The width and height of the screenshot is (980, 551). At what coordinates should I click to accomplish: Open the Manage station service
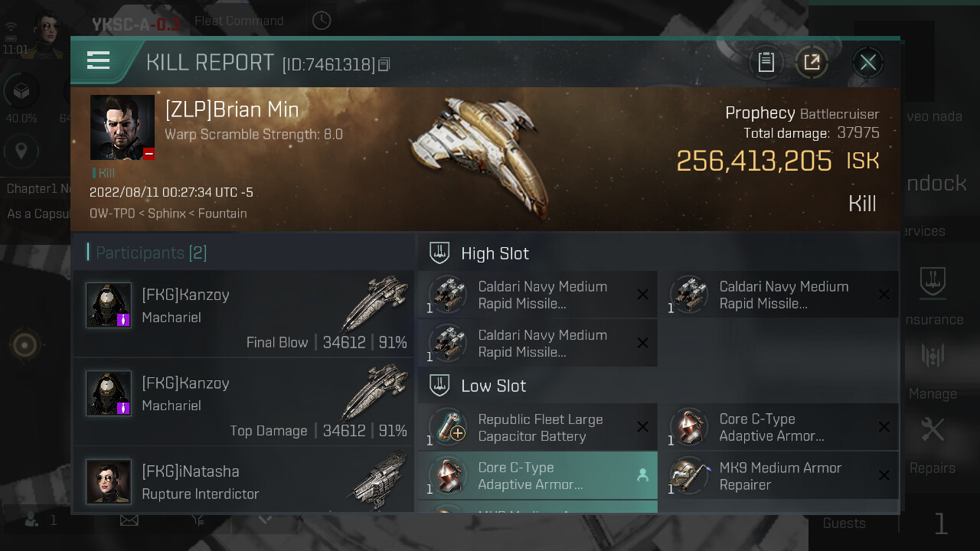pos(933,371)
